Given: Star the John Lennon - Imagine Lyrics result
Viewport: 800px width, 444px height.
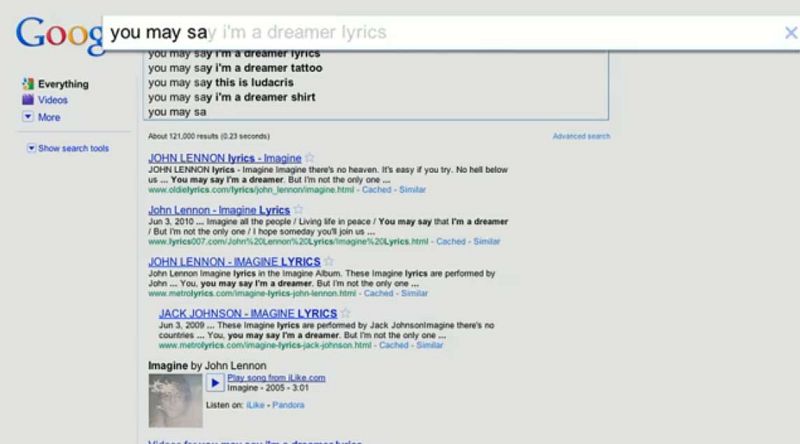Looking at the screenshot, I should coord(298,210).
